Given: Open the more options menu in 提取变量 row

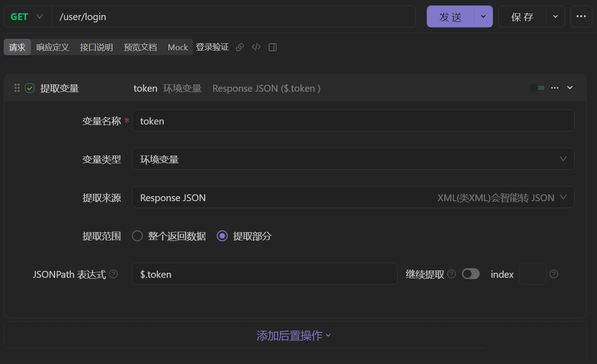Looking at the screenshot, I should (x=555, y=88).
